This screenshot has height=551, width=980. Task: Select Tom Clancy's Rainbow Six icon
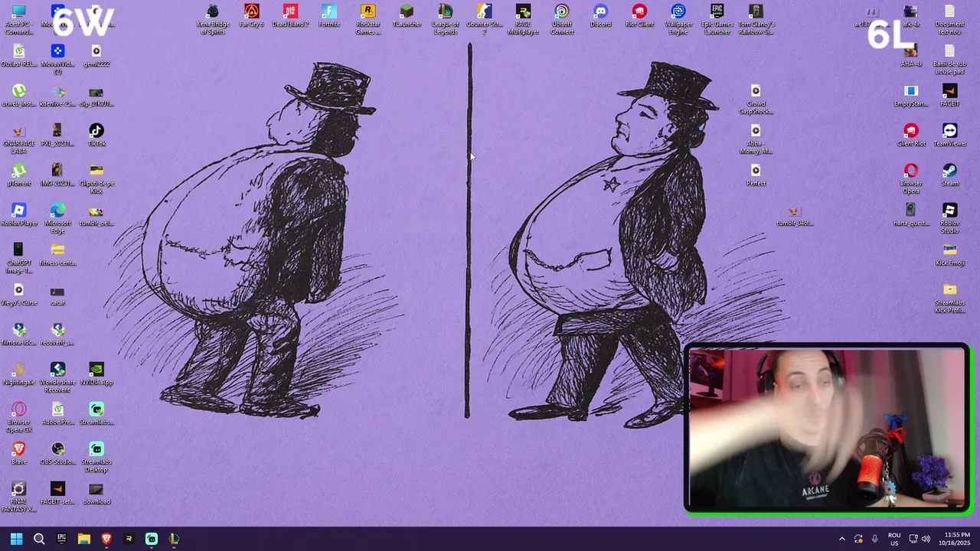[756, 19]
